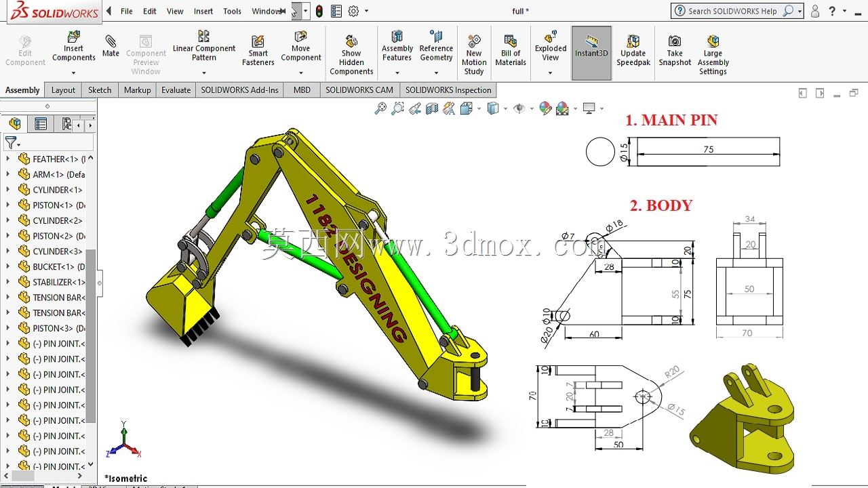Click Edit Appearance icon
Screen dimensions: 868x488
click(546, 108)
